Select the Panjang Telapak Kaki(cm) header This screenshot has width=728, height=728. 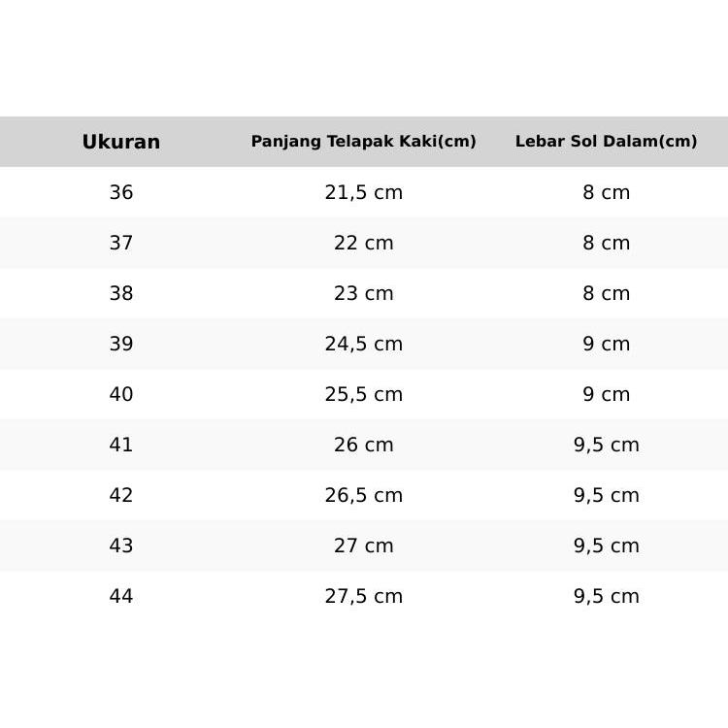[364, 141]
